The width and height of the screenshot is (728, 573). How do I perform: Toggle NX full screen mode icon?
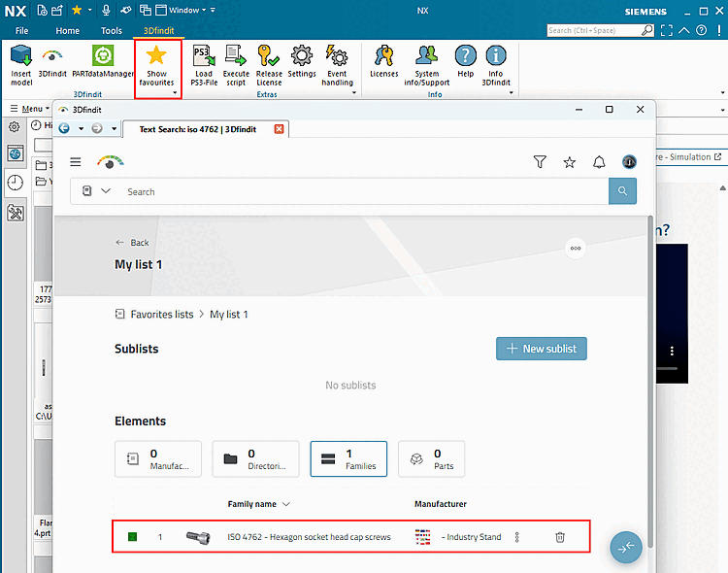click(x=667, y=31)
